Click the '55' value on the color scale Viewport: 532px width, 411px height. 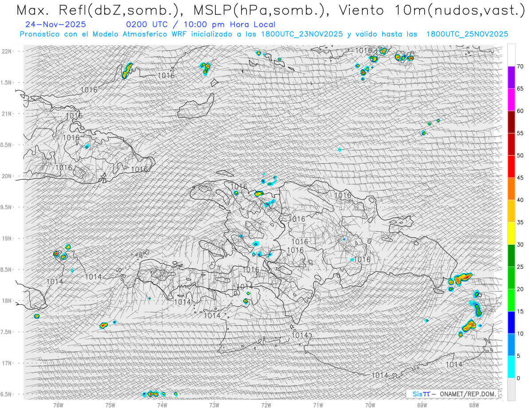520,133
